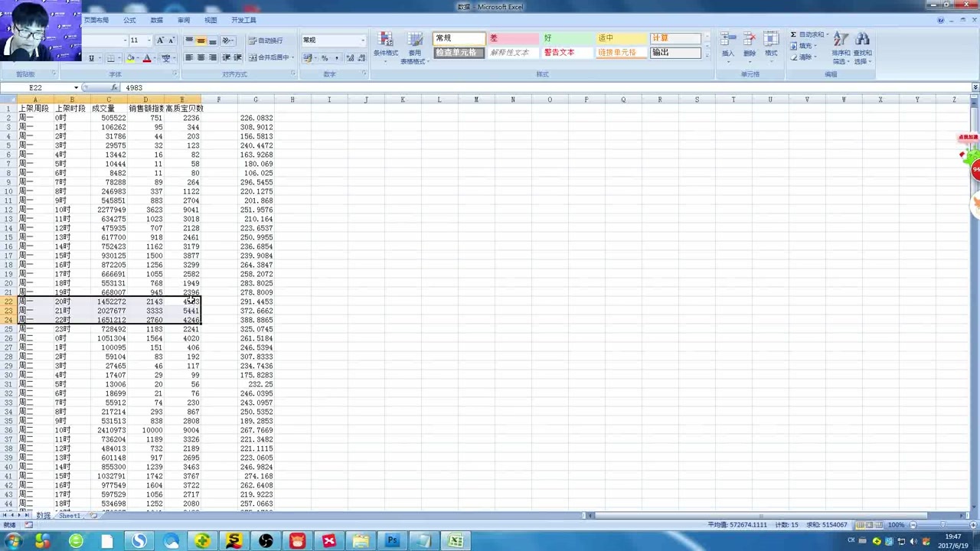The width and height of the screenshot is (980, 551).
Task: Open the Review (审阅) tab
Action: [x=184, y=20]
